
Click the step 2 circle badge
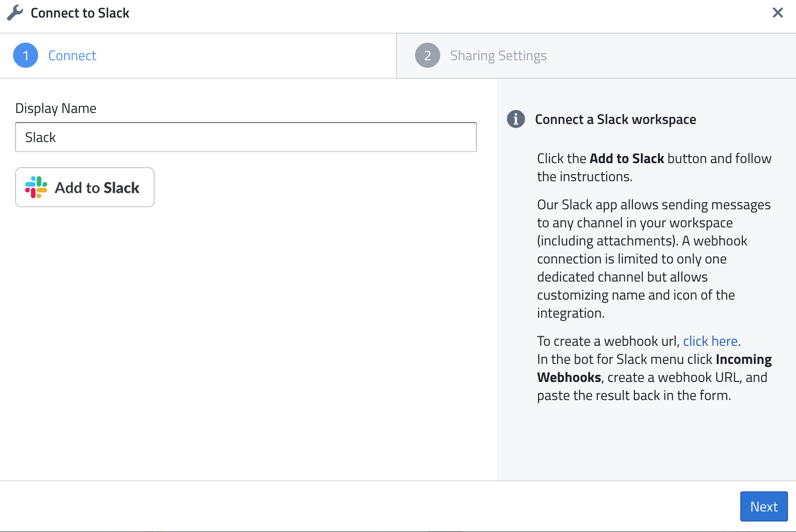click(428, 56)
